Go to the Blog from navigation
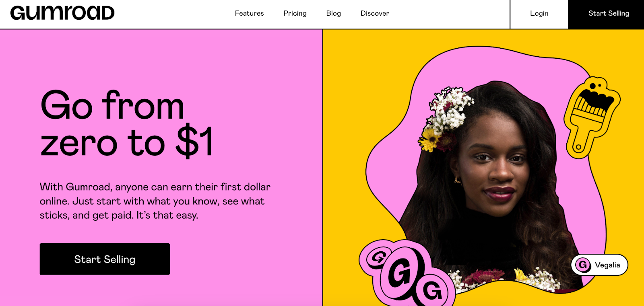Screen dimensions: 644x306 point(333,13)
